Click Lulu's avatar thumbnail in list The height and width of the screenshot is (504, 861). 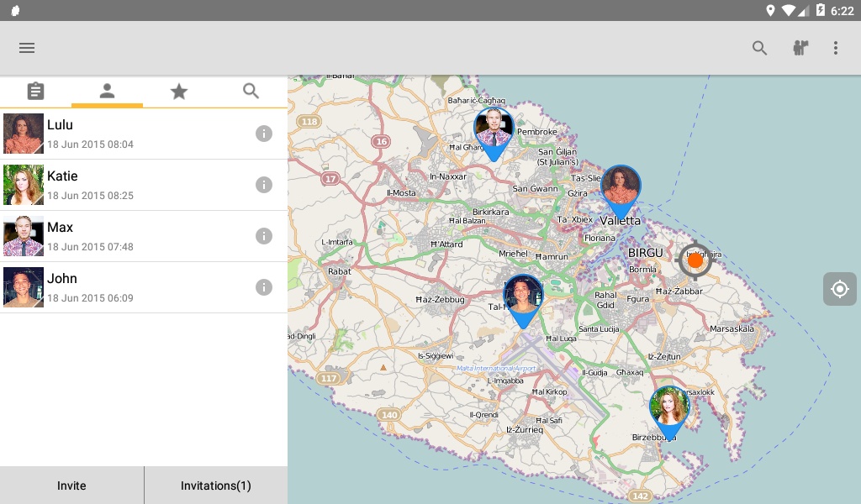pos(24,134)
